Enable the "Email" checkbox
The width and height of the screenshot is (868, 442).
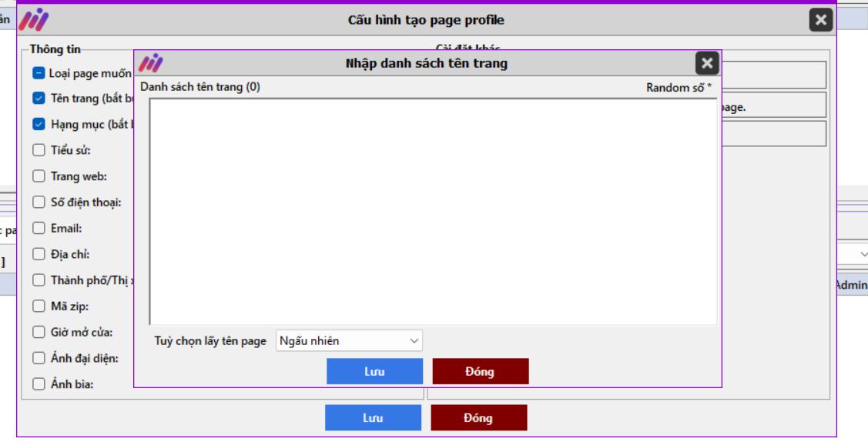pos(39,228)
